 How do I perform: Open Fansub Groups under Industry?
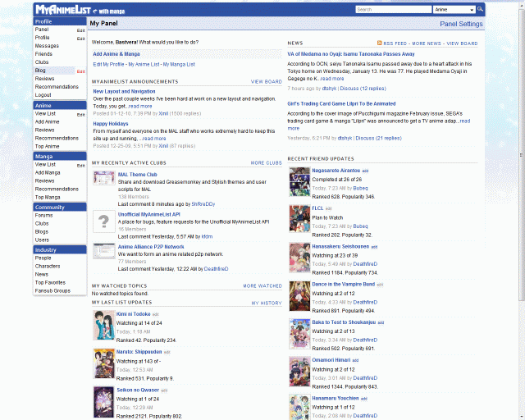tap(52, 290)
